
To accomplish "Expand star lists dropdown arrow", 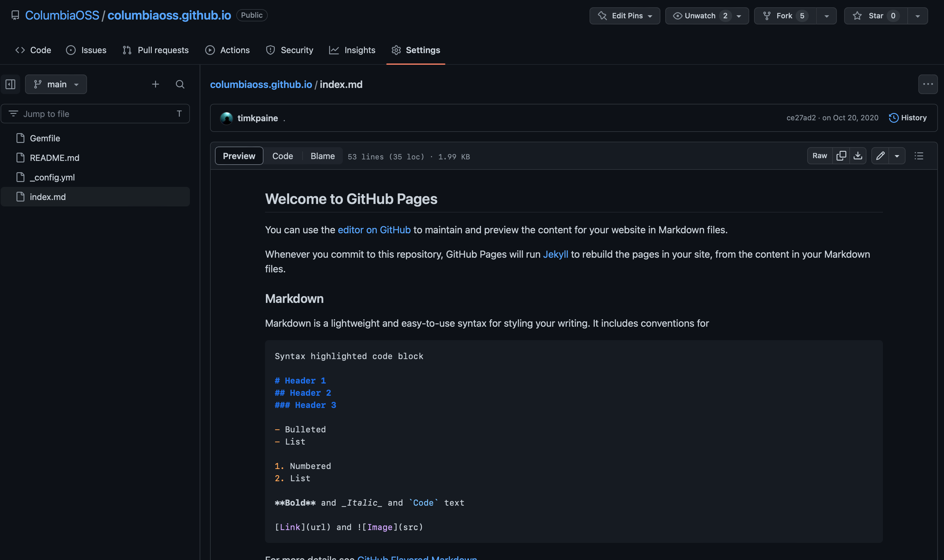I will pos(917,16).
